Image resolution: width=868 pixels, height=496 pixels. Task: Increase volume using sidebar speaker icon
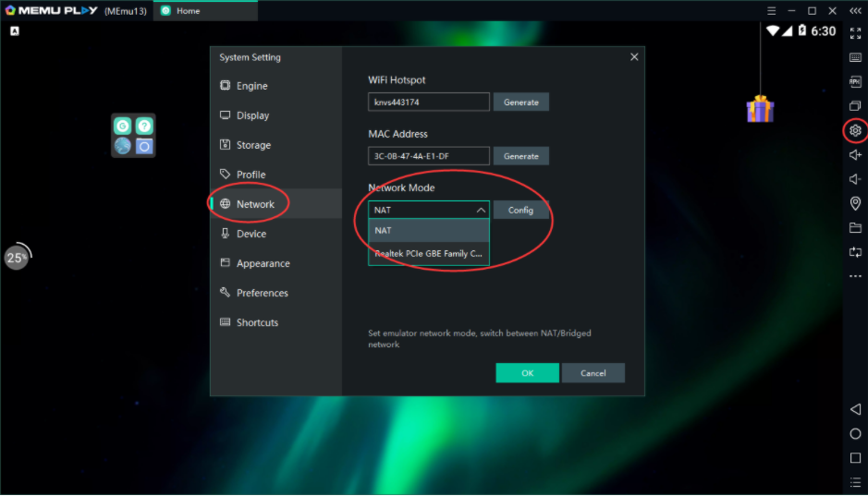click(855, 155)
